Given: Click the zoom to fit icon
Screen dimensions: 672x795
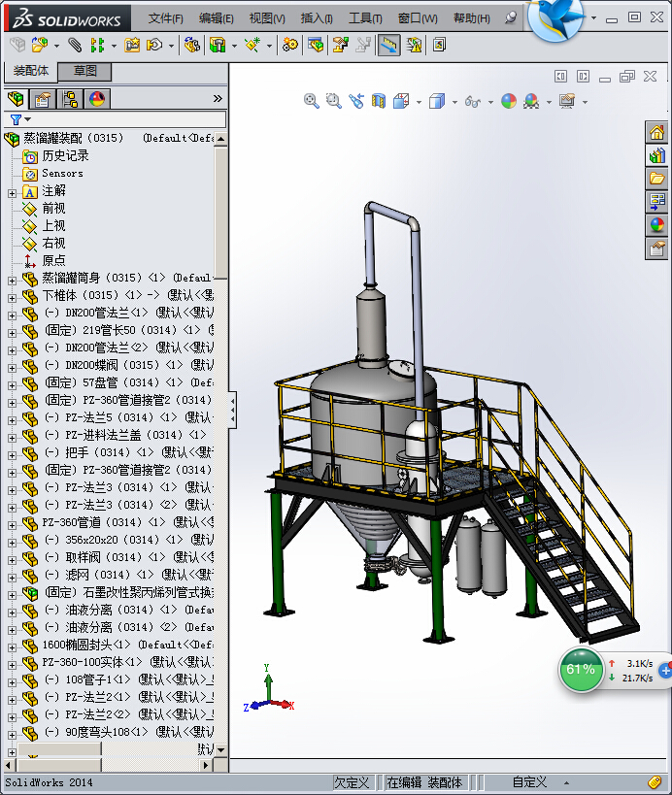Looking at the screenshot, I should click(312, 101).
